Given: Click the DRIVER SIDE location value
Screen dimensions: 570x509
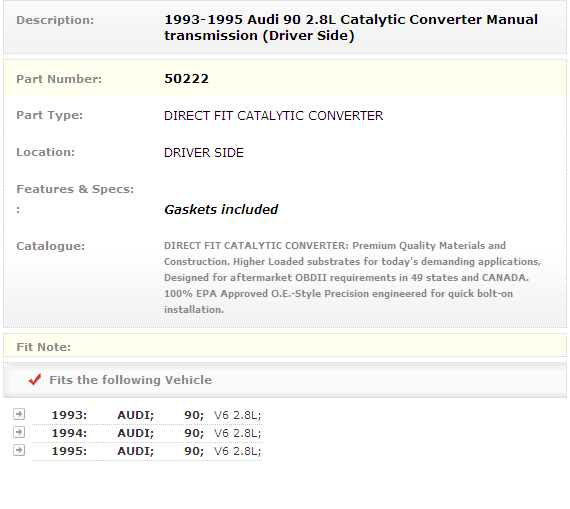Looking at the screenshot, I should 204,153.
